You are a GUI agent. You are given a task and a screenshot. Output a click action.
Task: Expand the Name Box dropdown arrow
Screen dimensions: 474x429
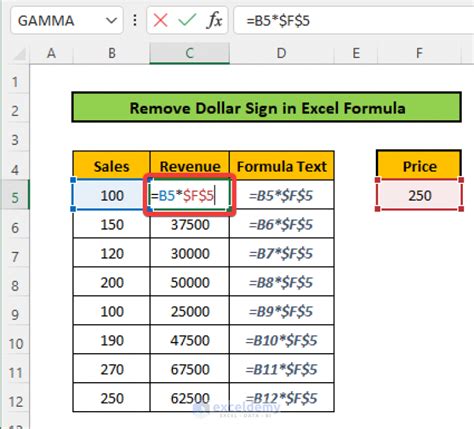point(111,21)
